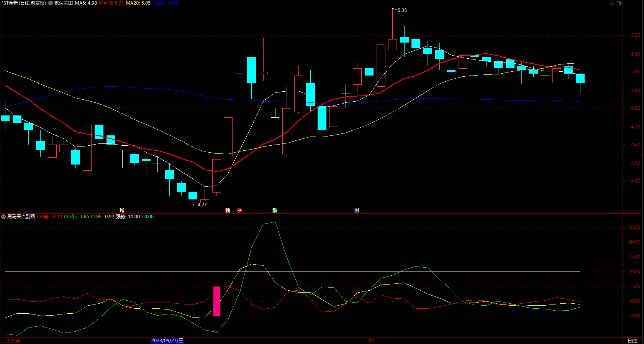The height and width of the screenshot is (344, 644).
Task: Click the 4.27 low price label
Action: click(202, 205)
